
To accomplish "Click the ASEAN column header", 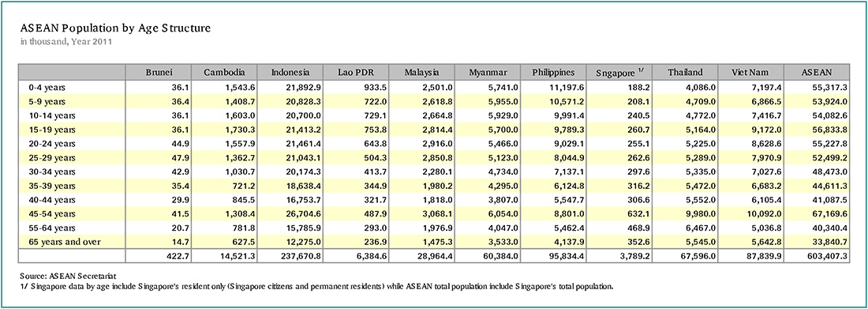I will click(816, 72).
